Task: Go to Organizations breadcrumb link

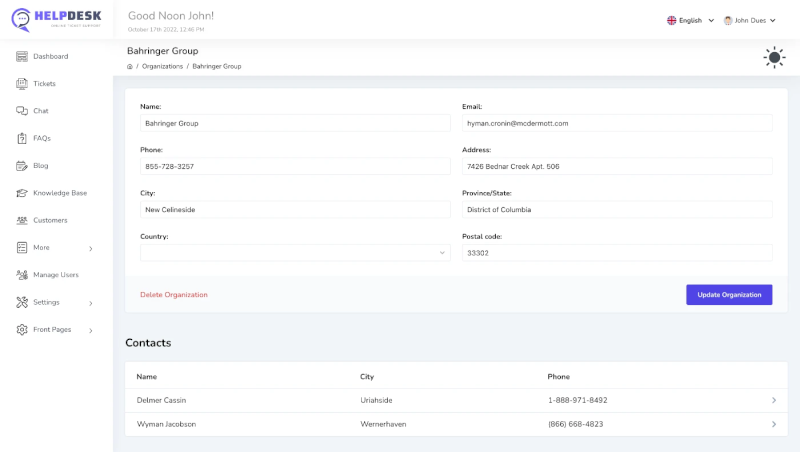Action: [162, 66]
